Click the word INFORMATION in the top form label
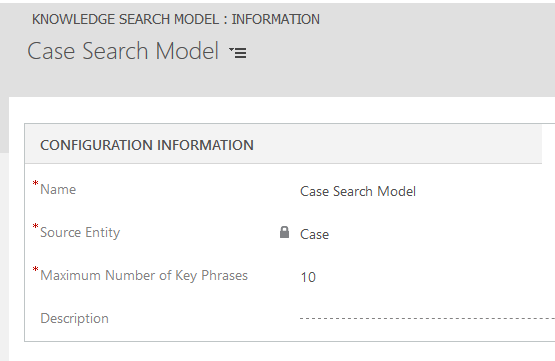Viewport: 555px width, 361px height. 276,19
